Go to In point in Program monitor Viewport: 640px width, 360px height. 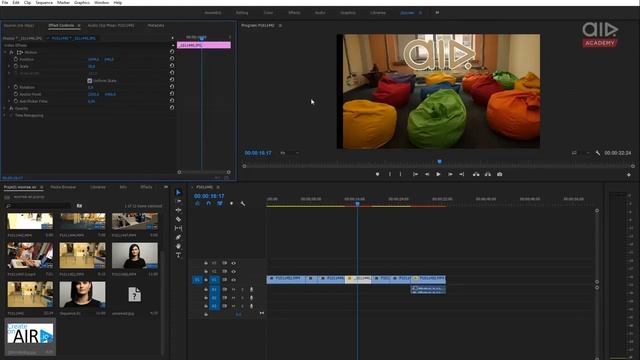415,174
